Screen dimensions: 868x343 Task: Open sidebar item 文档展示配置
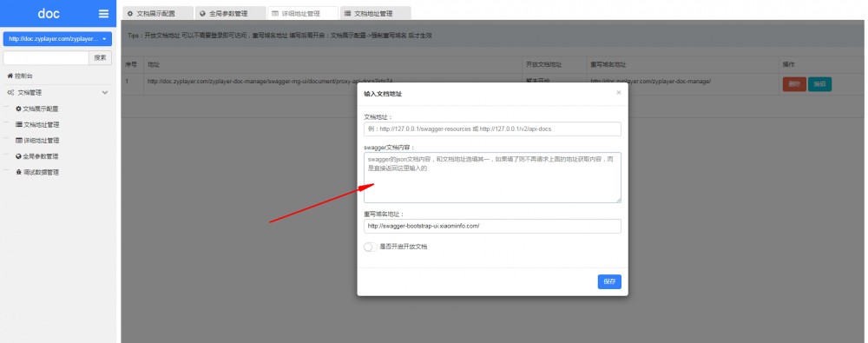coord(37,109)
